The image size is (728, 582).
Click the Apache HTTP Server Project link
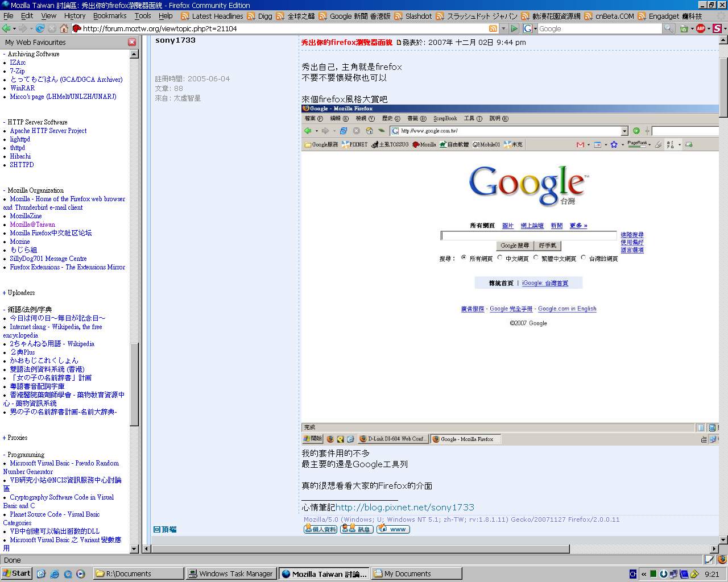pos(48,131)
